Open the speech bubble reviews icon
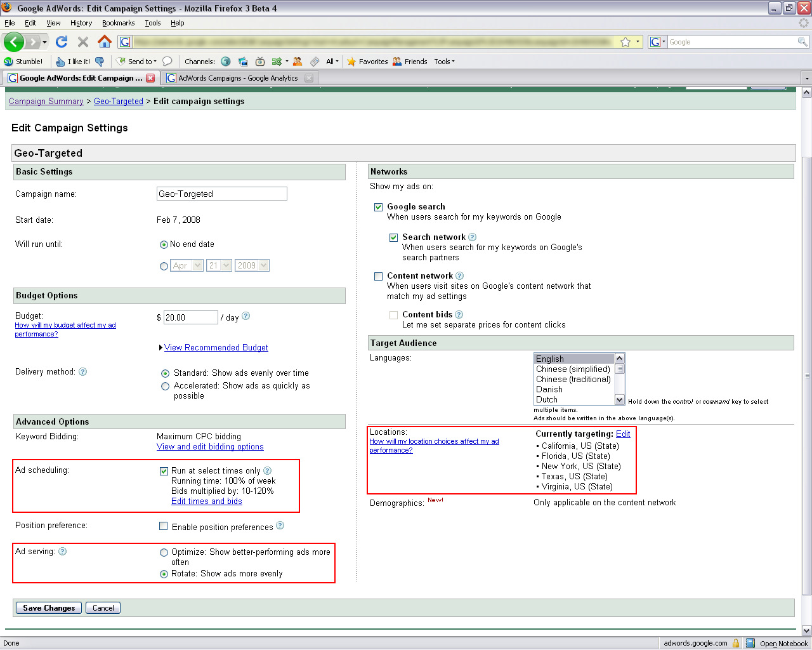812x650 pixels. click(x=167, y=62)
